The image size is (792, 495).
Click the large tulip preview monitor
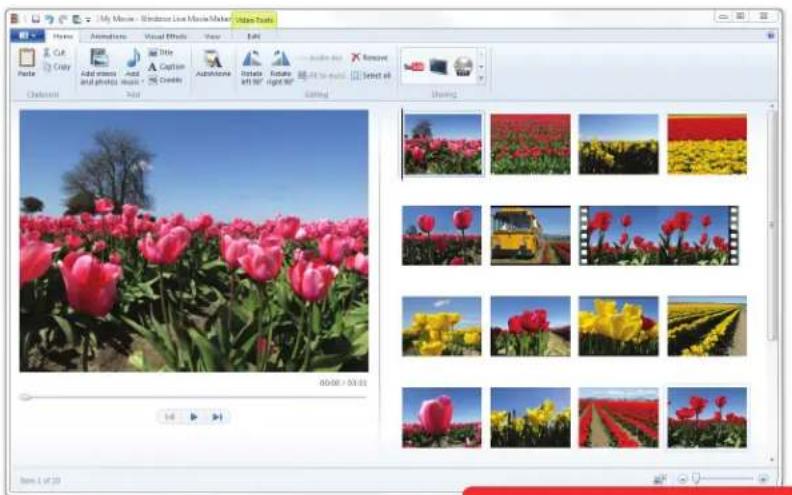194,241
